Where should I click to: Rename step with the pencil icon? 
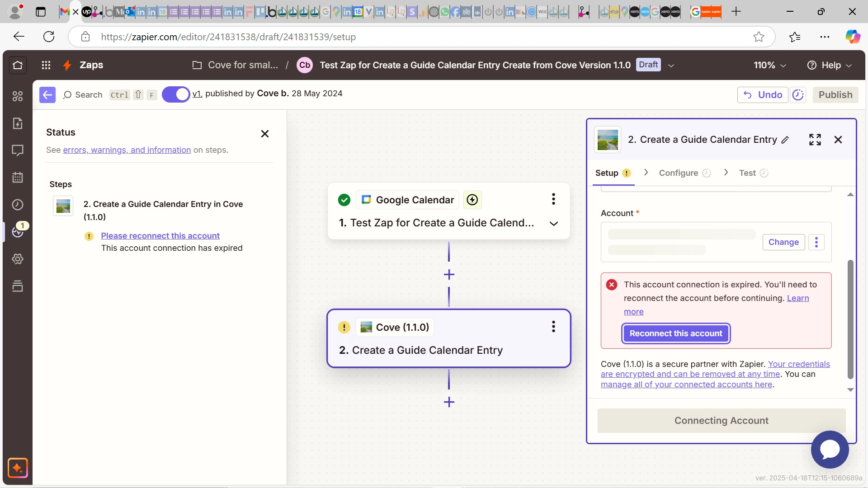[785, 140]
